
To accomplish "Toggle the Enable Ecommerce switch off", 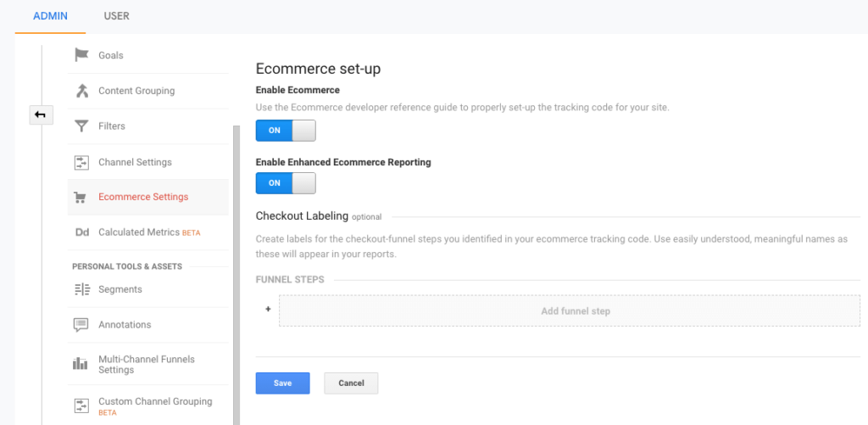I will point(286,131).
